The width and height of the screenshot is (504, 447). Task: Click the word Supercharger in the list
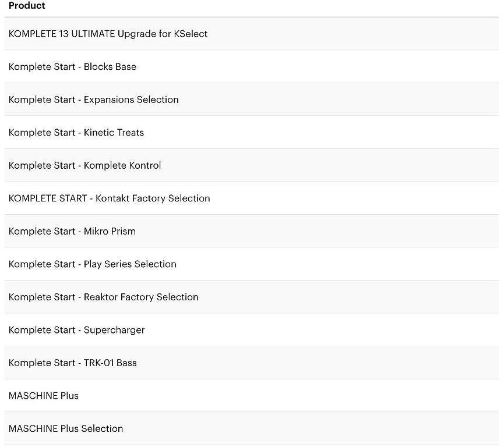coord(114,331)
